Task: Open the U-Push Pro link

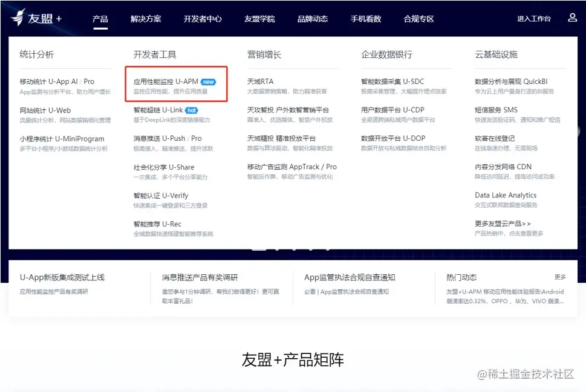Action: coord(196,138)
